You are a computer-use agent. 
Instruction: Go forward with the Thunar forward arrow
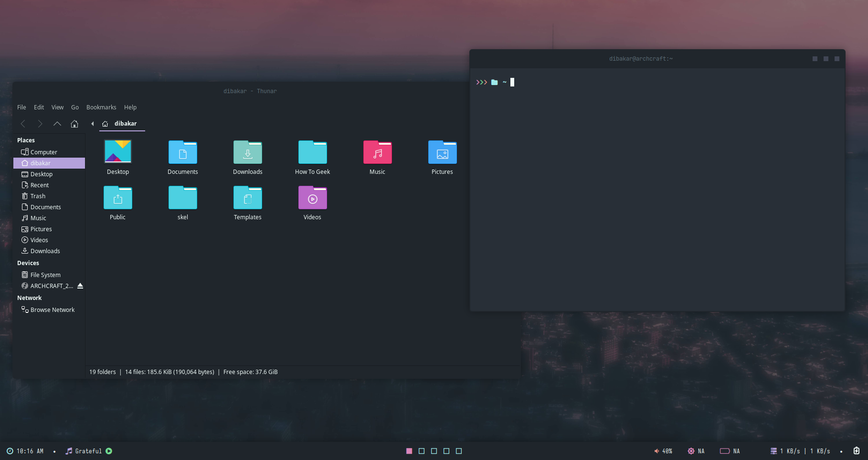point(40,124)
